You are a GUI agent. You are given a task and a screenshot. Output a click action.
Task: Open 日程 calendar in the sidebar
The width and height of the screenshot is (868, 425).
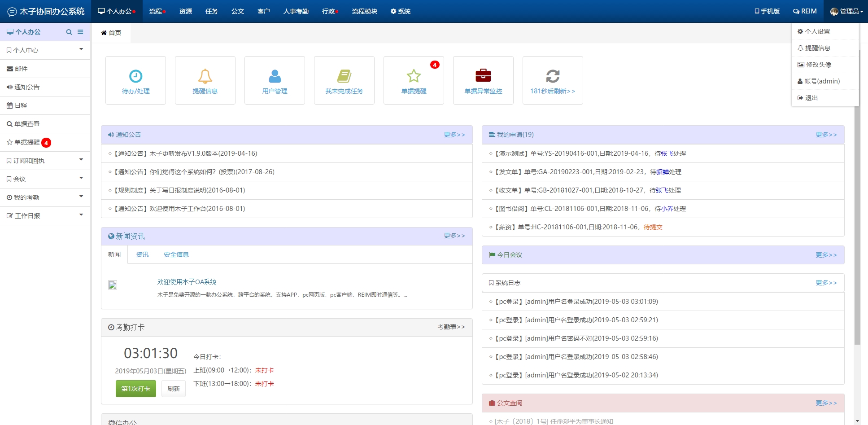point(45,105)
